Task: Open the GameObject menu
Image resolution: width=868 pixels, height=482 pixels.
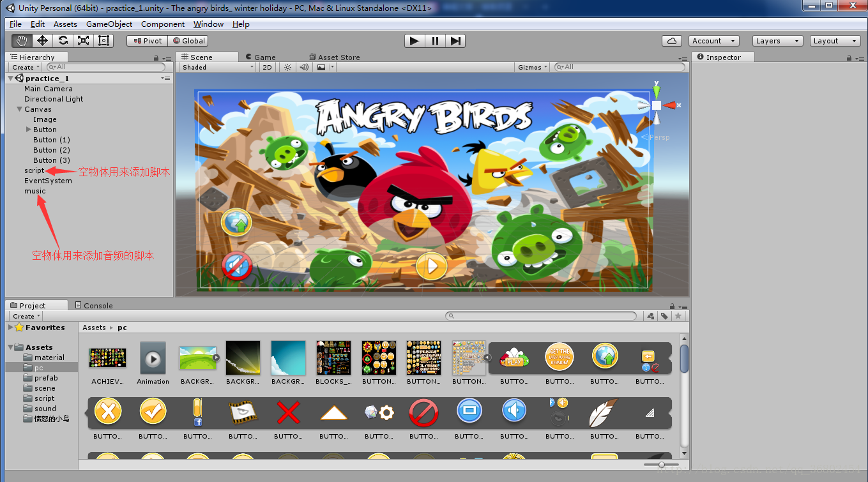Action: (109, 24)
